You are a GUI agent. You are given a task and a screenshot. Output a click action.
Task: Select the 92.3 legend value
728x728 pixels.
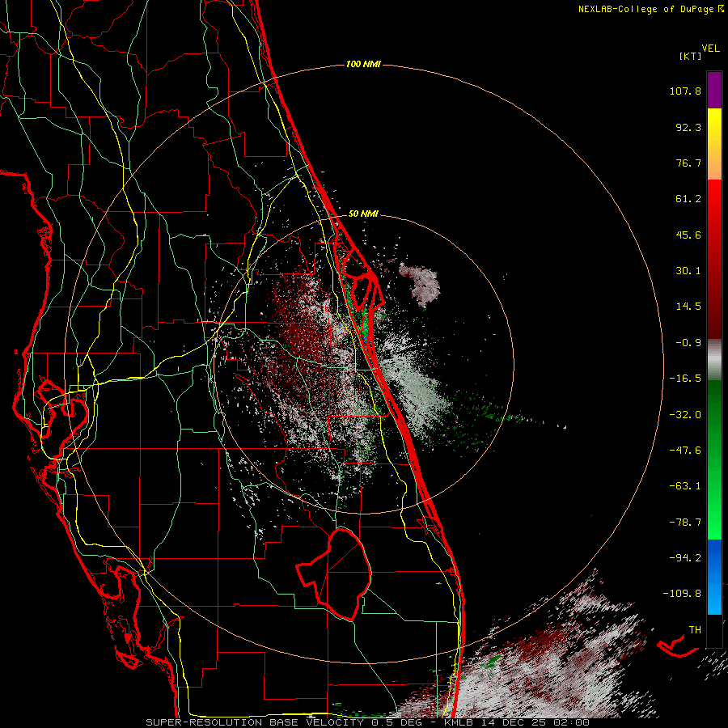pos(688,127)
